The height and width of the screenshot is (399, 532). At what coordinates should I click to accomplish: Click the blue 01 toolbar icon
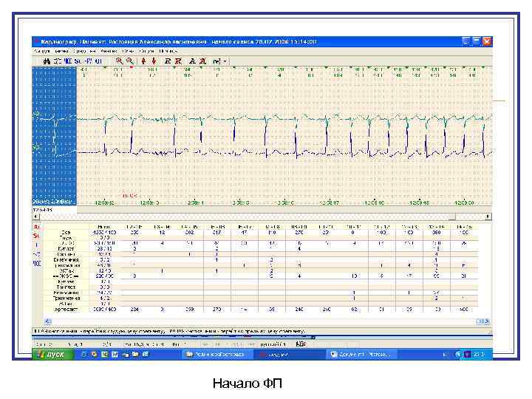(98, 61)
